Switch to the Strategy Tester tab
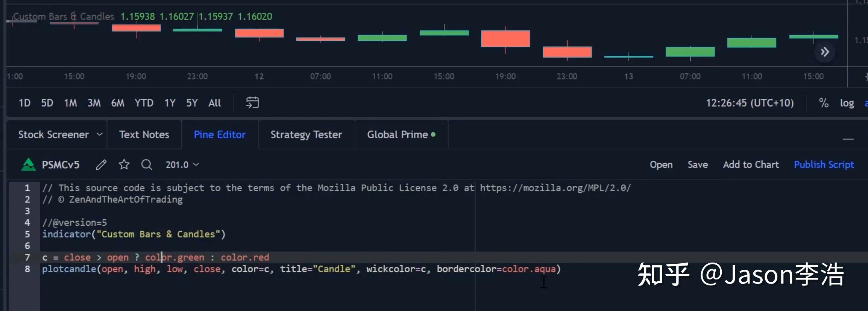Viewport: 868px width, 311px height. (306, 134)
